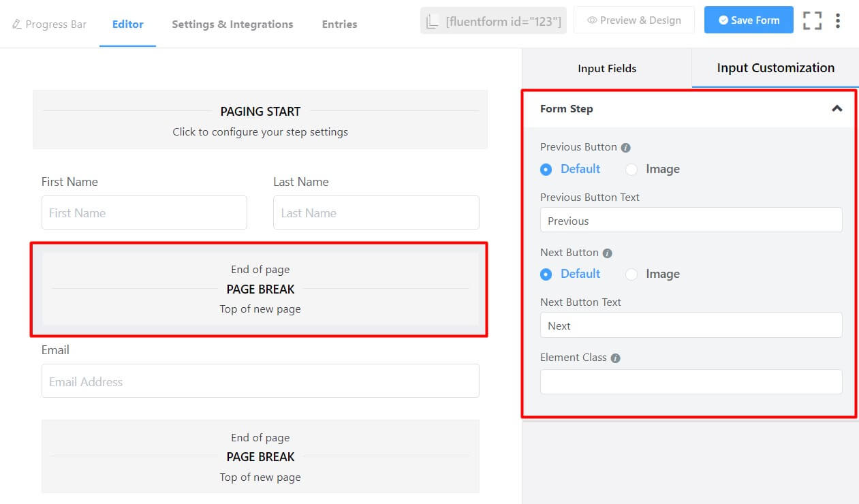Open the Entries tab
859x504 pixels.
(x=339, y=24)
